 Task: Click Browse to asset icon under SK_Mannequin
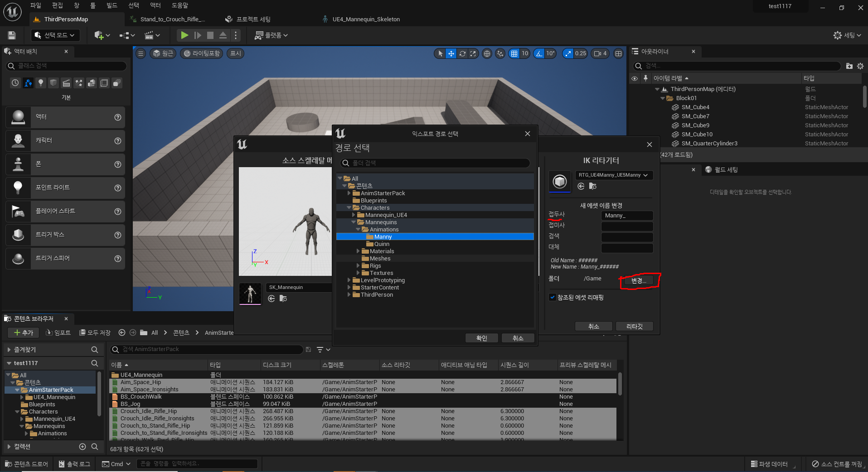pyautogui.click(x=283, y=299)
